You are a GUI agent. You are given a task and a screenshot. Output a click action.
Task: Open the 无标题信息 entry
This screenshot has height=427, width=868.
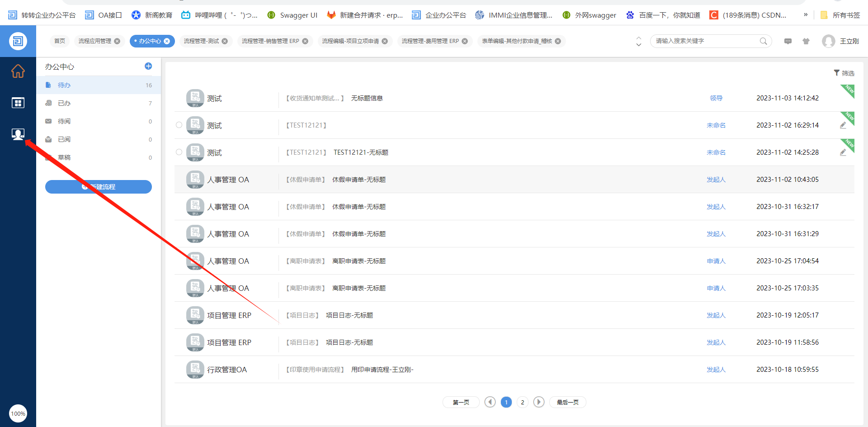[367, 98]
